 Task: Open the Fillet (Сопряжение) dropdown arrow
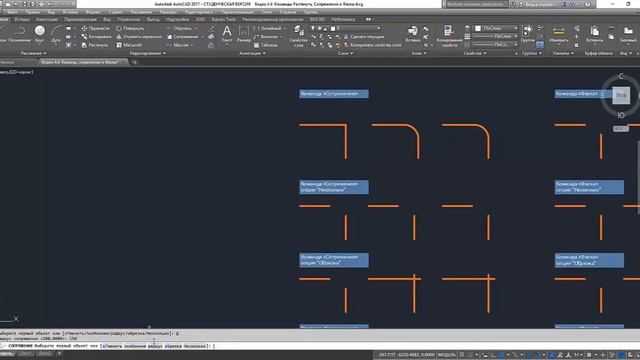click(x=202, y=37)
